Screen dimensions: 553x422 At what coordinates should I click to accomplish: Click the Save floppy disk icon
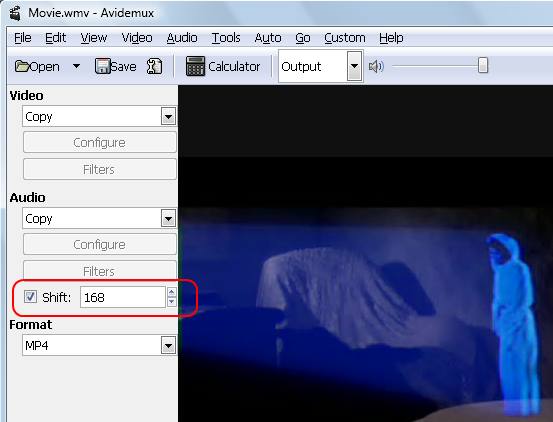click(x=103, y=66)
